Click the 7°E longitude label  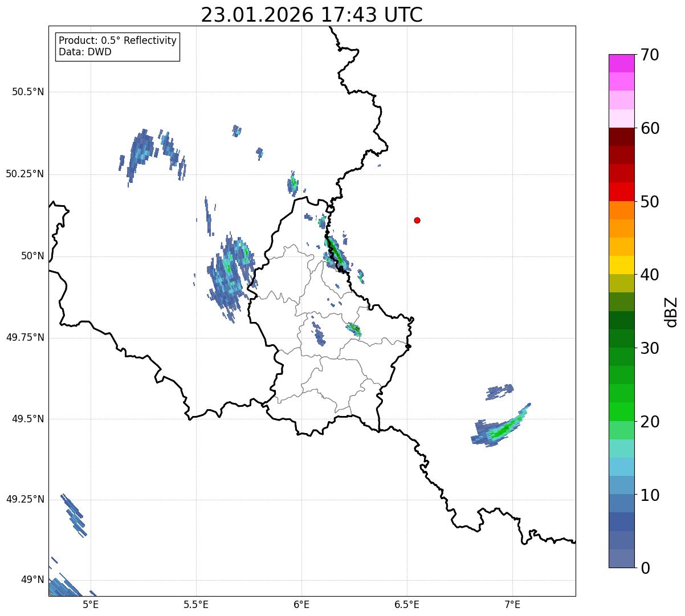pyautogui.click(x=512, y=604)
